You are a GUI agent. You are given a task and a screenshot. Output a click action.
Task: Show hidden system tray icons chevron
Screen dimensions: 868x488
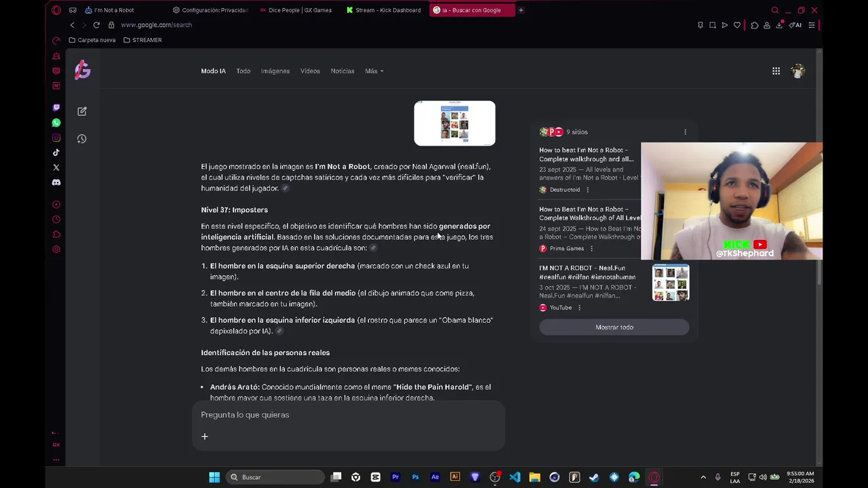703,477
